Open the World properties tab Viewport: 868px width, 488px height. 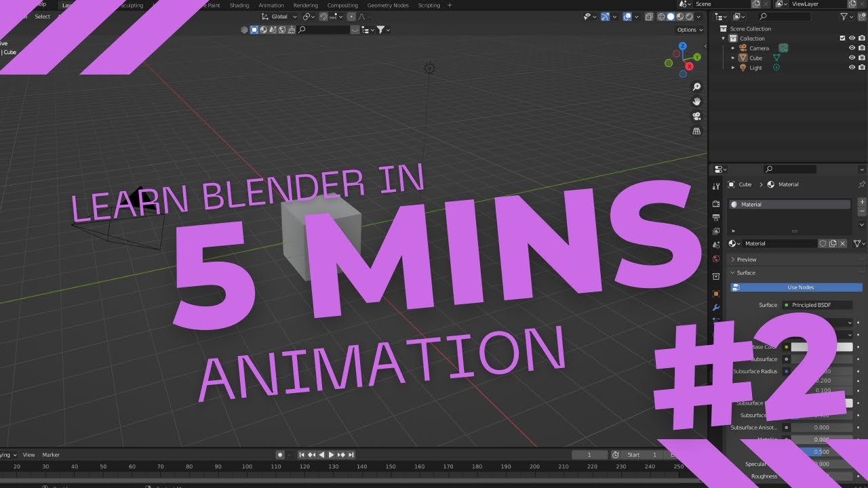[x=715, y=259]
